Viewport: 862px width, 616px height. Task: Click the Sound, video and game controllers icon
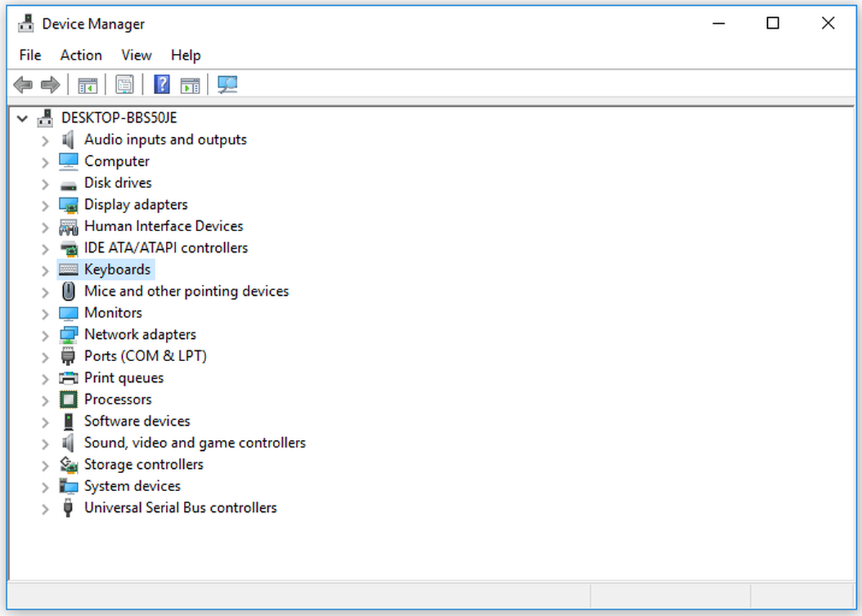coord(68,442)
